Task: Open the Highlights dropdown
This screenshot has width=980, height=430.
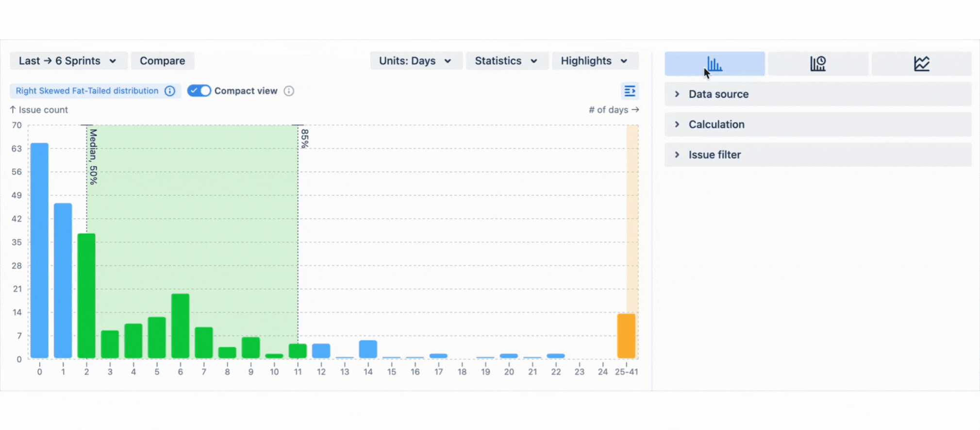Action: coord(595,61)
